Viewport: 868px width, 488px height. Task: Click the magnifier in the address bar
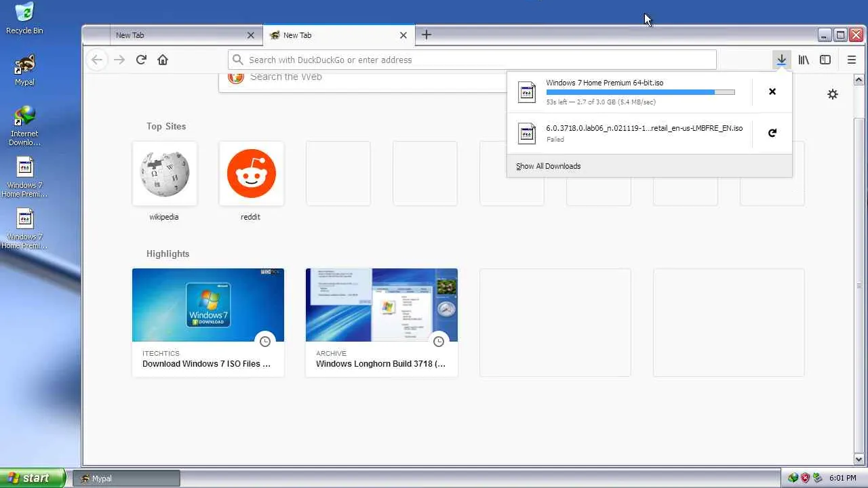pyautogui.click(x=237, y=60)
